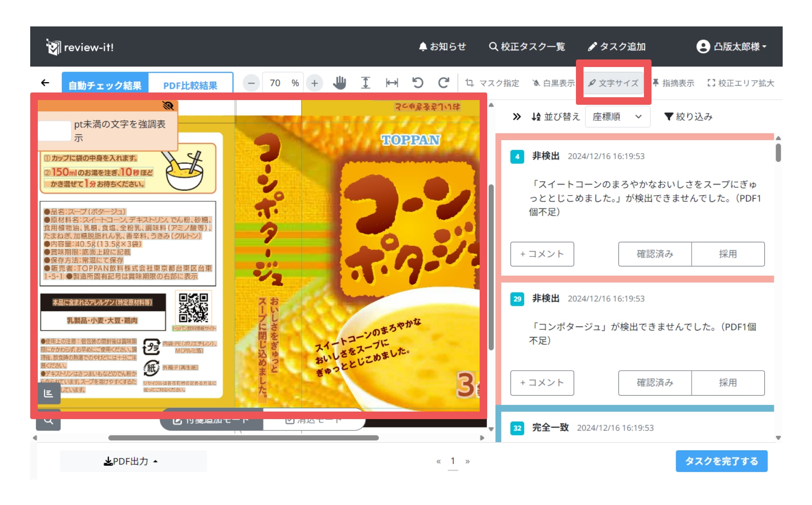Go back using the left arrow
This screenshot has height=505, width=812.
45,83
